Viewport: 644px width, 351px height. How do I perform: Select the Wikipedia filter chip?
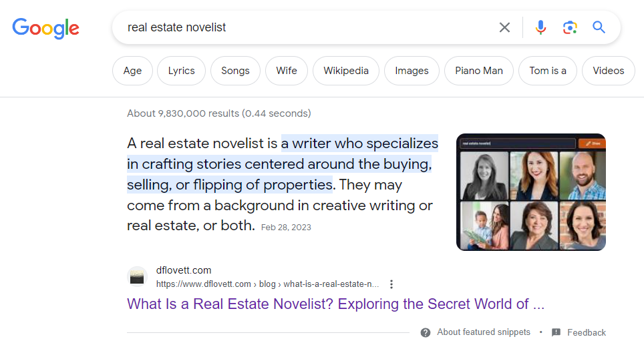pos(346,71)
